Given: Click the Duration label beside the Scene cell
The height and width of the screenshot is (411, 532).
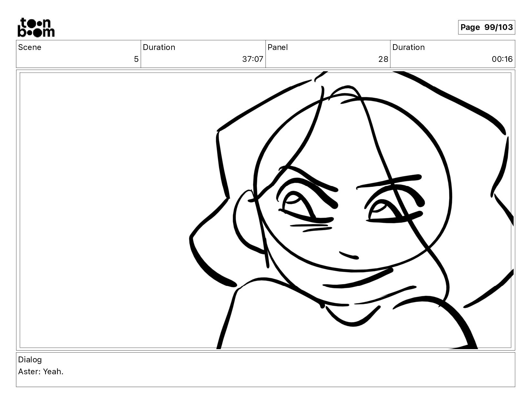Looking at the screenshot, I should click(x=159, y=47).
